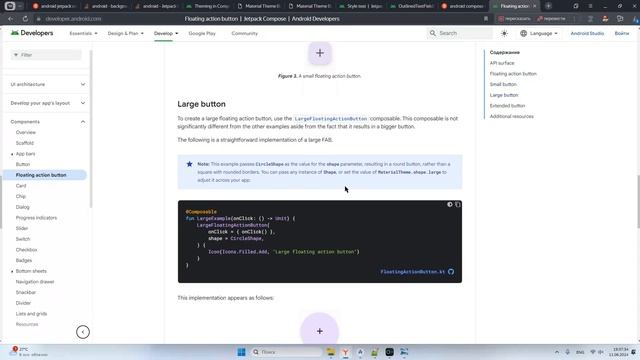
Task: Open the Develop dropdown menu
Action: (166, 33)
